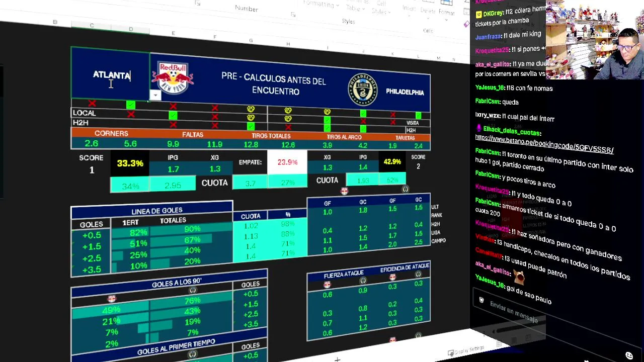644x362 pixels.
Task: Click the ixrry_wzx username in chat
Action: point(488,116)
